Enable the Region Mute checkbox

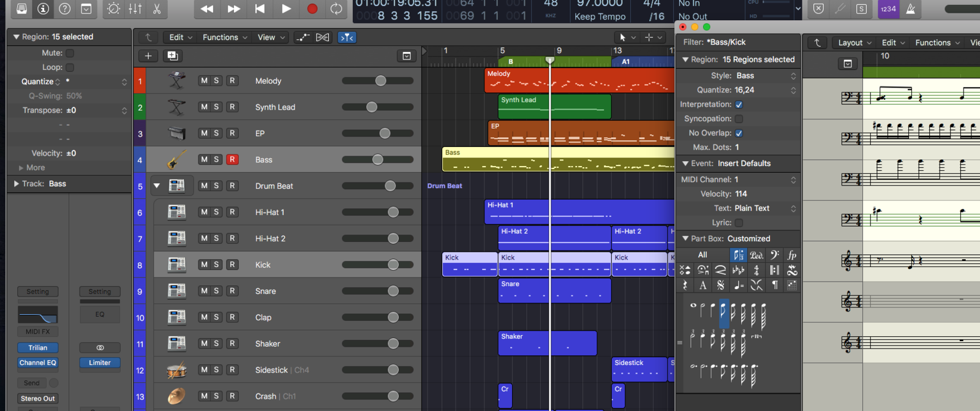click(70, 53)
